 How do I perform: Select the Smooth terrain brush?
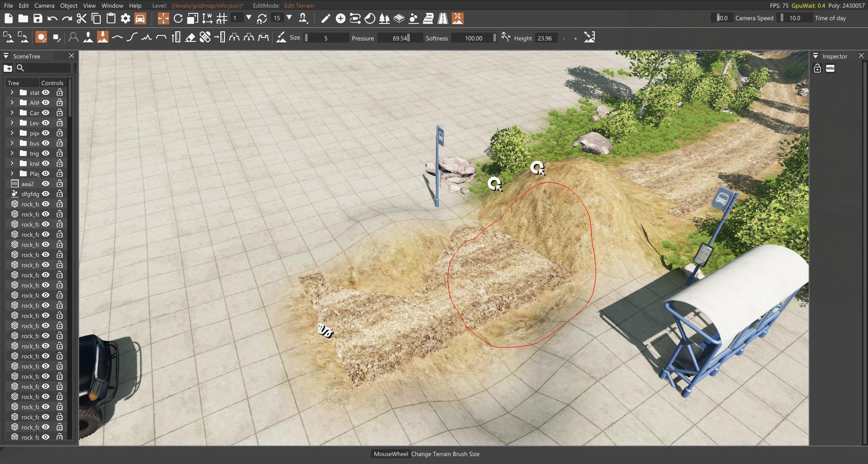[117, 37]
